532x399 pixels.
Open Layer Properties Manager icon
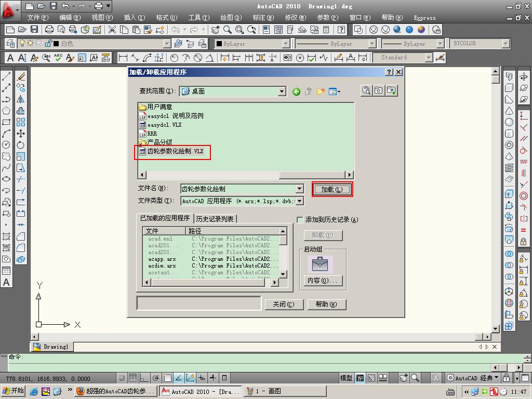10,44
